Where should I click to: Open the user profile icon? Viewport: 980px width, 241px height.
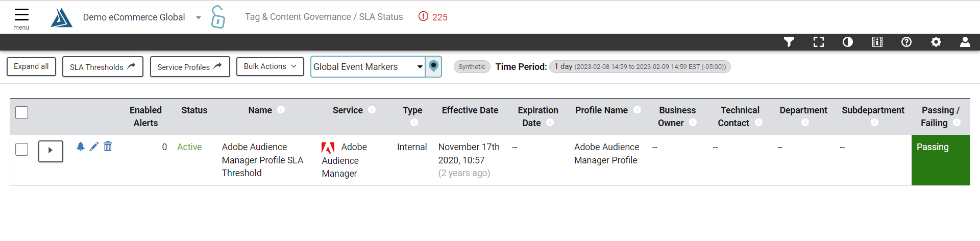tap(965, 42)
